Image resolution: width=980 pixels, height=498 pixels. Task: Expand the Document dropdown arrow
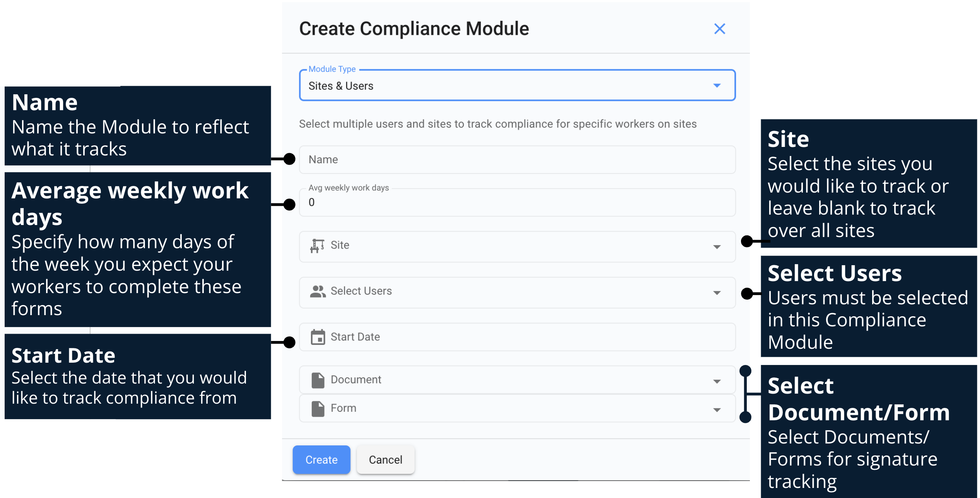pos(717,381)
